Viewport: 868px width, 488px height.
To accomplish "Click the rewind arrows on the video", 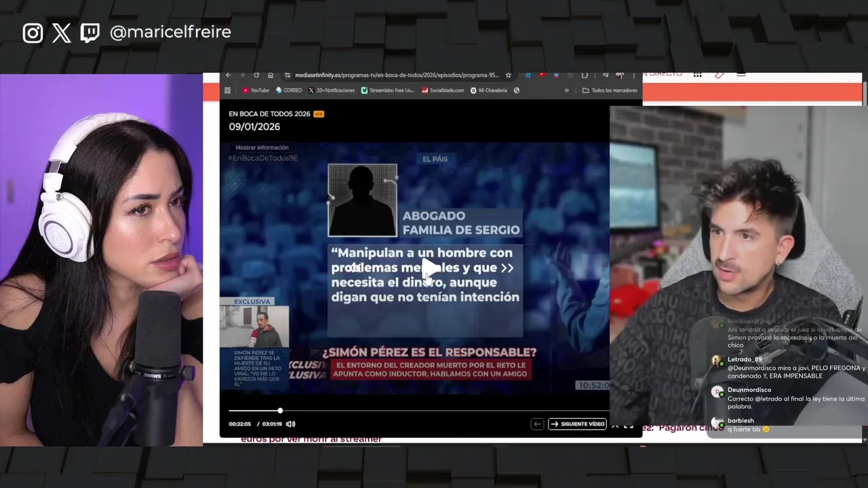I will [355, 268].
